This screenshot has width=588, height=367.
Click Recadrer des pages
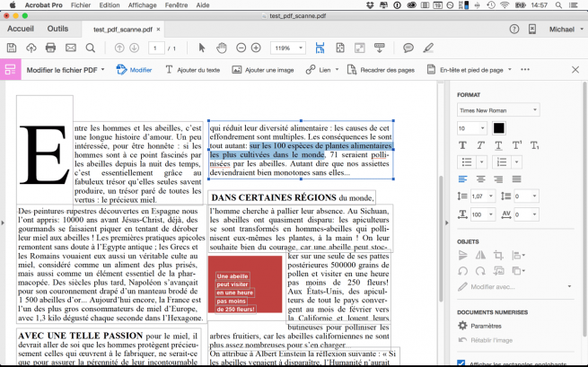tap(381, 70)
